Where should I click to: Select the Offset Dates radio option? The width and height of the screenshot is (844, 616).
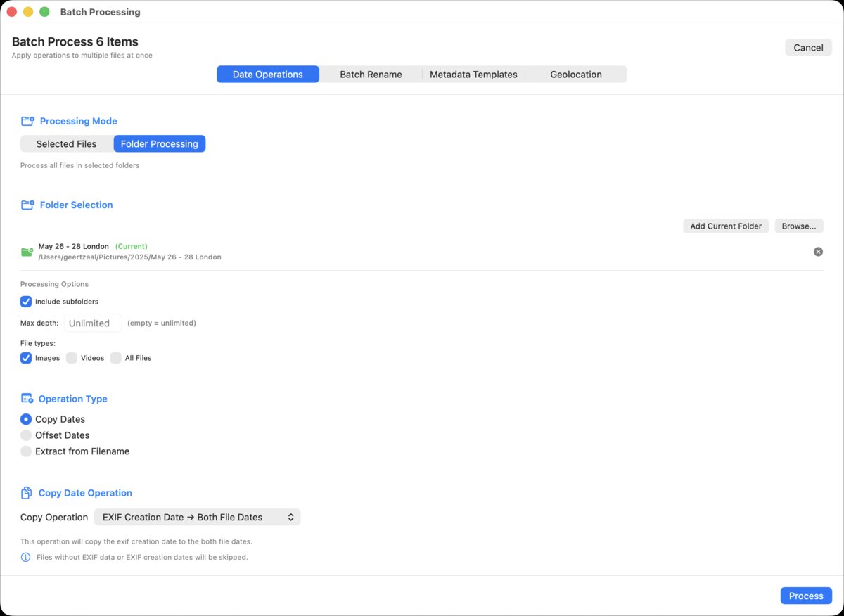[x=26, y=435]
